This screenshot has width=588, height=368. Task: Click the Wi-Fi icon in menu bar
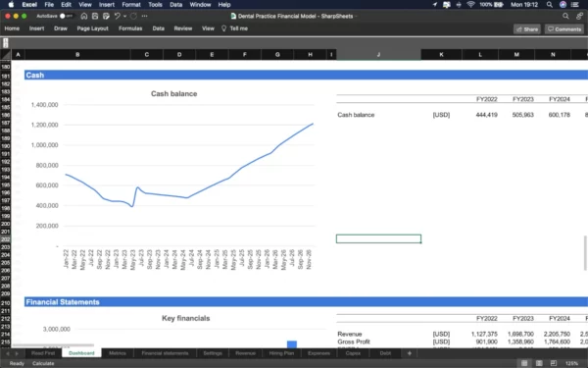click(x=470, y=5)
